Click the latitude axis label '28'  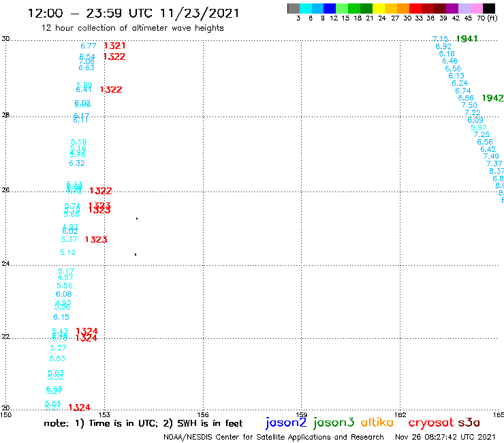pyautogui.click(x=5, y=115)
